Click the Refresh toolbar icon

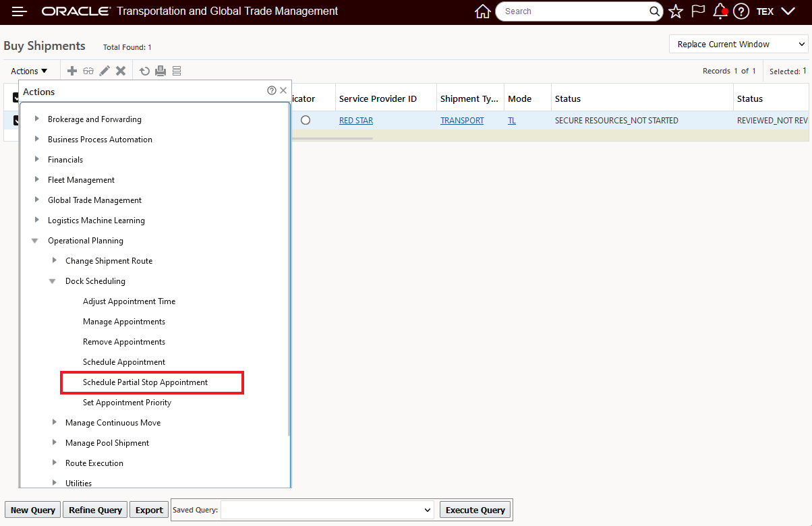[144, 71]
